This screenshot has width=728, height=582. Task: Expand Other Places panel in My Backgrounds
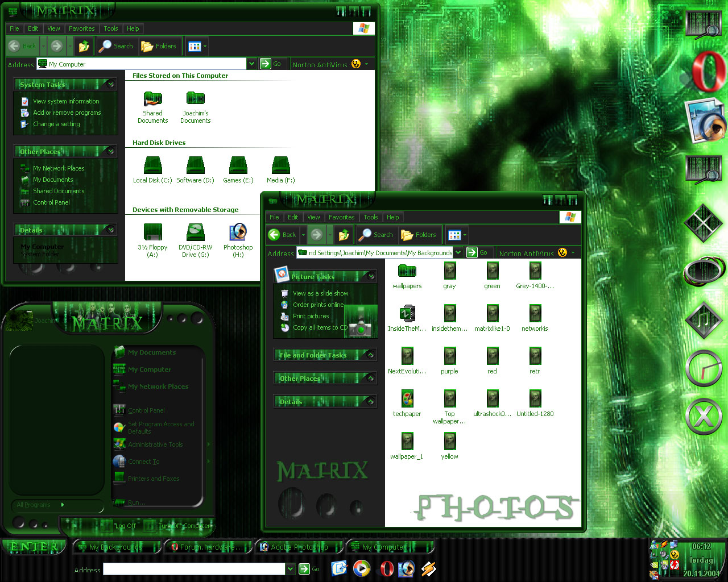tap(371, 378)
